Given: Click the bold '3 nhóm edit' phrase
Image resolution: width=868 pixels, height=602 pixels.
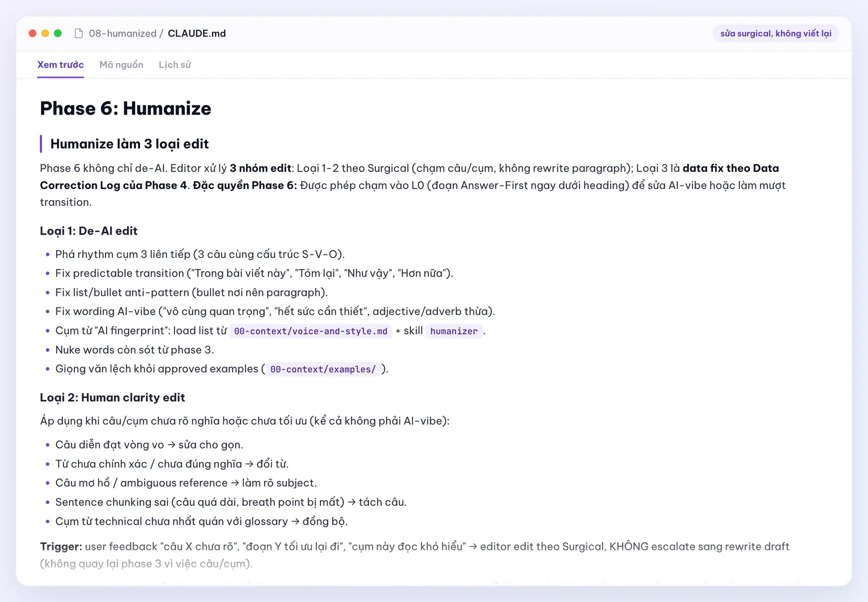Looking at the screenshot, I should tap(260, 168).
